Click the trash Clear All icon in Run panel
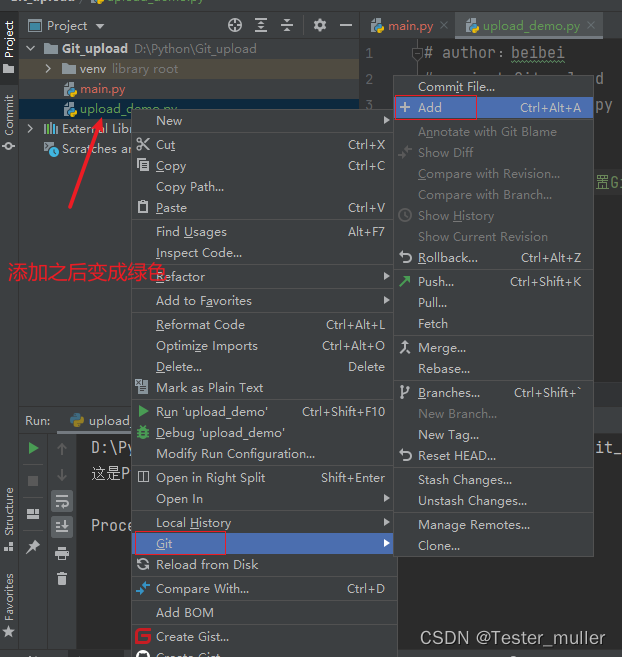 pyautogui.click(x=62, y=579)
